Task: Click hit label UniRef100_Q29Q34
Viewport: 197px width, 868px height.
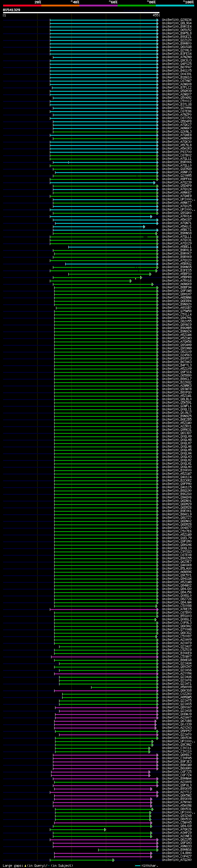Action: pyautogui.click(x=176, y=20)
